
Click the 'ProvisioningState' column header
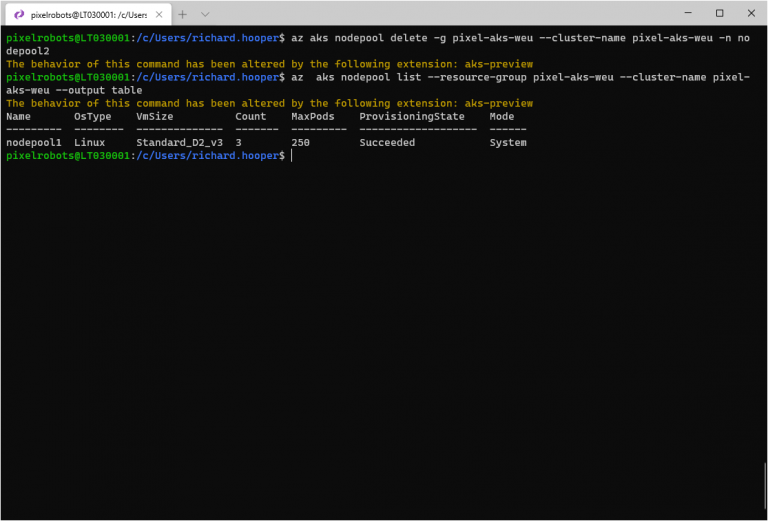coord(412,117)
